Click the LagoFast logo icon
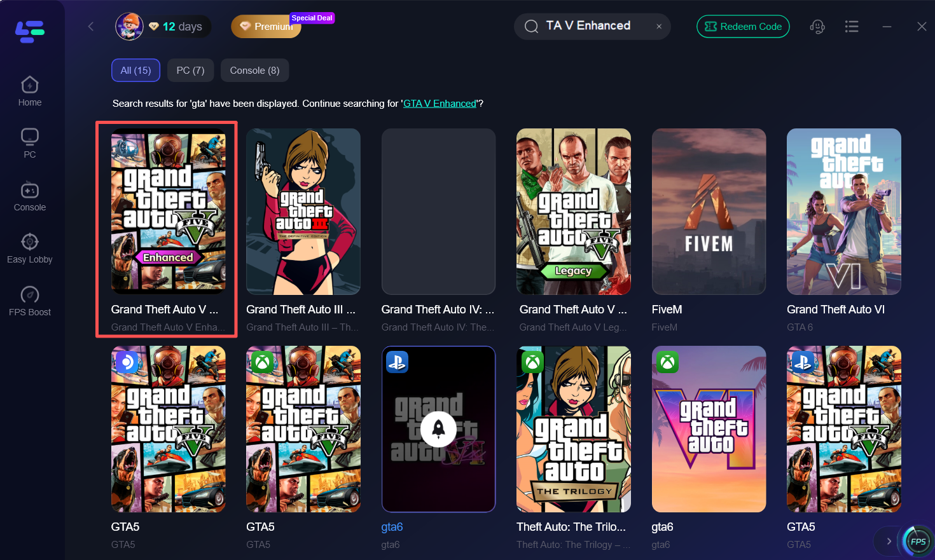 click(30, 31)
